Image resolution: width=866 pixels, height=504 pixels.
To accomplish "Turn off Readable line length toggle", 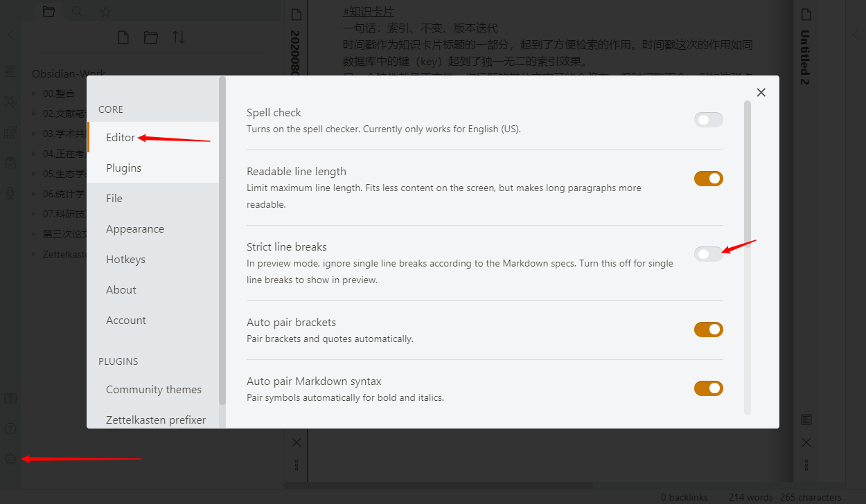I will [708, 179].
